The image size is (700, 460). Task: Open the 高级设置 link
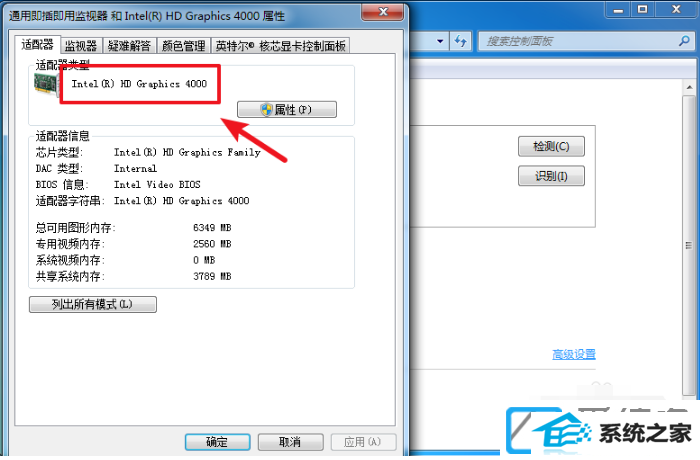(x=574, y=355)
